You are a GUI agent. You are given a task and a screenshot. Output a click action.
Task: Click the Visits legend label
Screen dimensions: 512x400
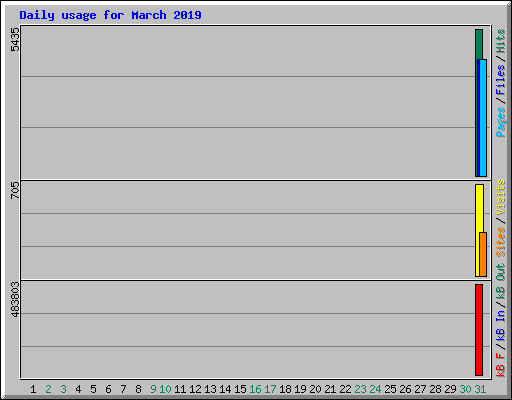(x=500, y=198)
